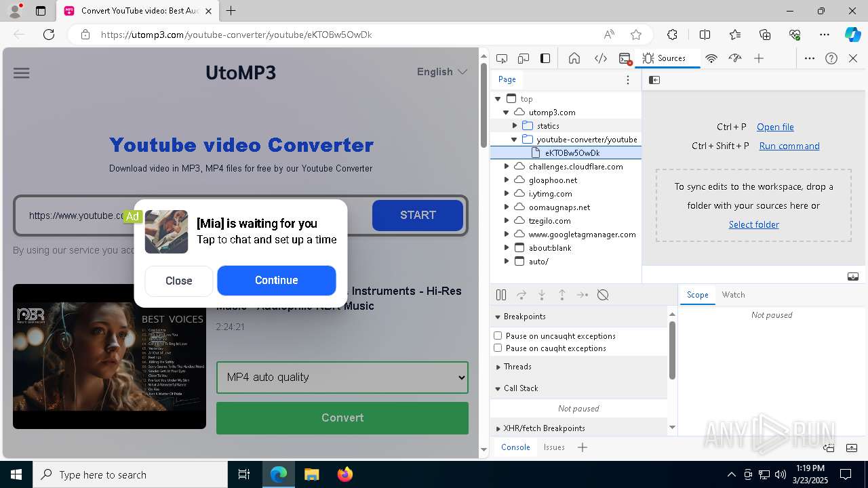Click the Step debugger icon
This screenshot has width=868, height=488.
tap(583, 295)
